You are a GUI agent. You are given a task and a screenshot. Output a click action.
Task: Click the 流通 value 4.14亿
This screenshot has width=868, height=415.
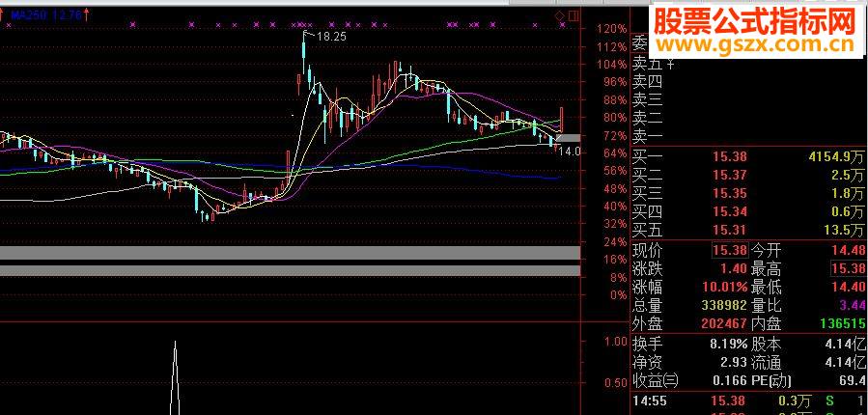(x=845, y=363)
